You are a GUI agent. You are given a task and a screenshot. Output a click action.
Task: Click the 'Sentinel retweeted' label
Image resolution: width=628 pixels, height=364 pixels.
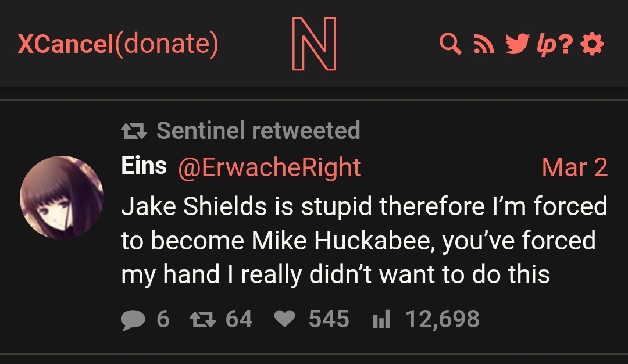tap(258, 130)
